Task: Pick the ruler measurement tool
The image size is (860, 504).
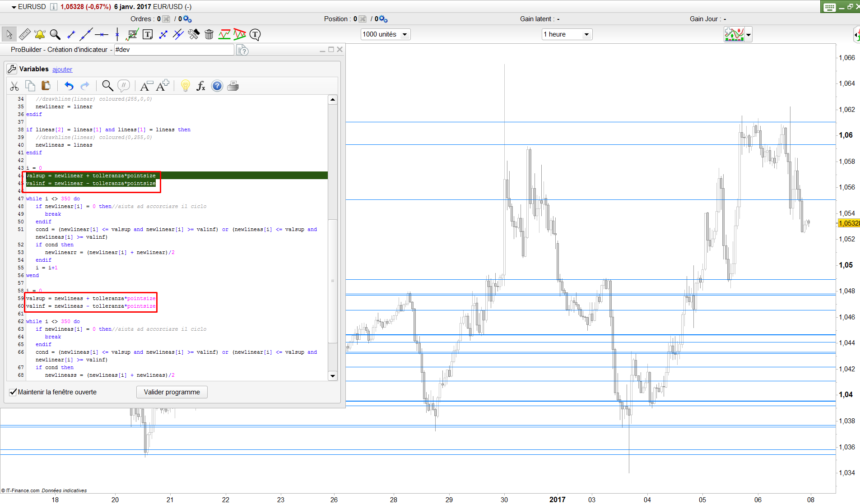Action: point(25,34)
